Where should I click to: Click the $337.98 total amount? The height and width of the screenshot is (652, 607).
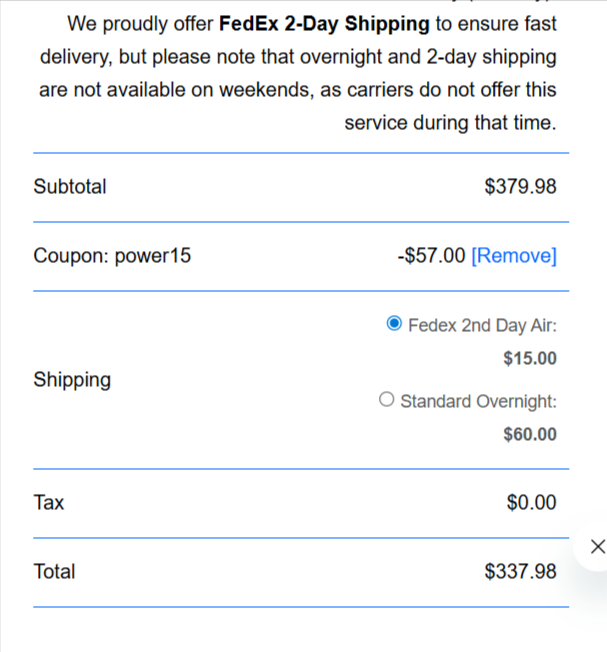coord(520,572)
